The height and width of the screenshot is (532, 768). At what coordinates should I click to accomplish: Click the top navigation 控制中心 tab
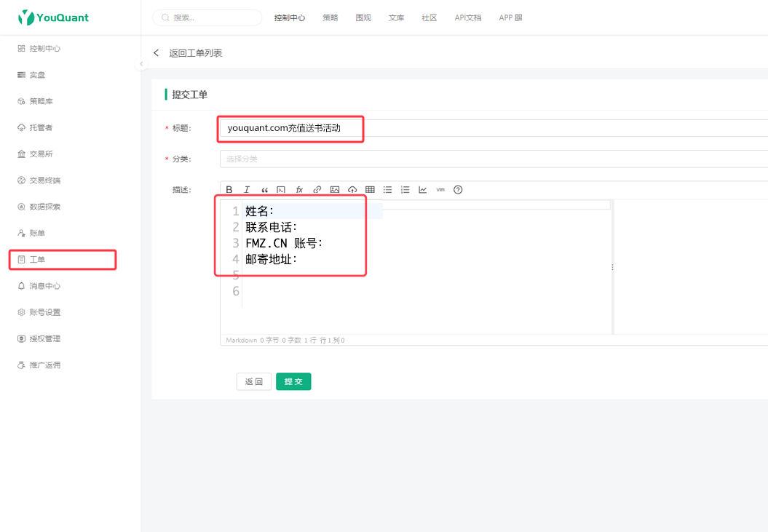tap(290, 17)
